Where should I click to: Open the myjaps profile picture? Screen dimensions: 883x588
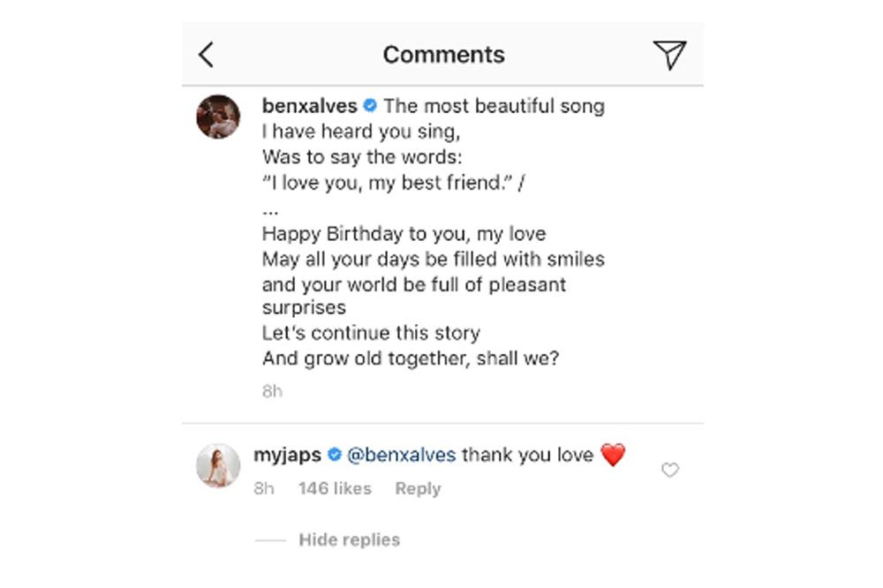218,465
